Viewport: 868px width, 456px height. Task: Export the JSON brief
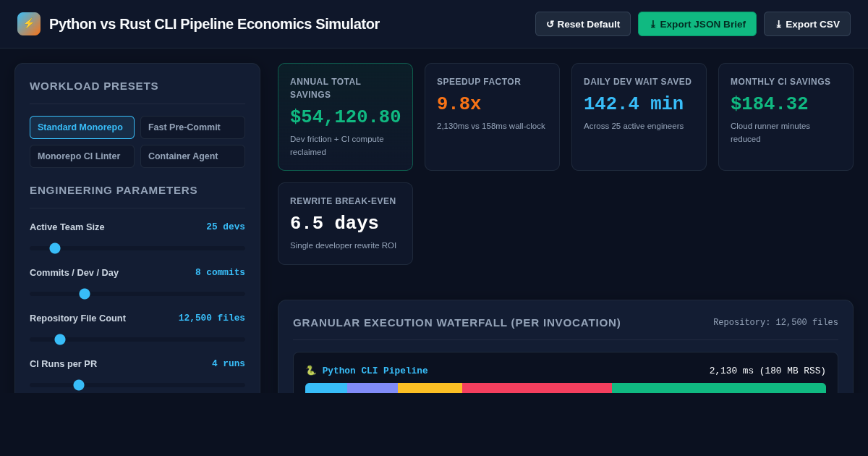click(x=697, y=24)
